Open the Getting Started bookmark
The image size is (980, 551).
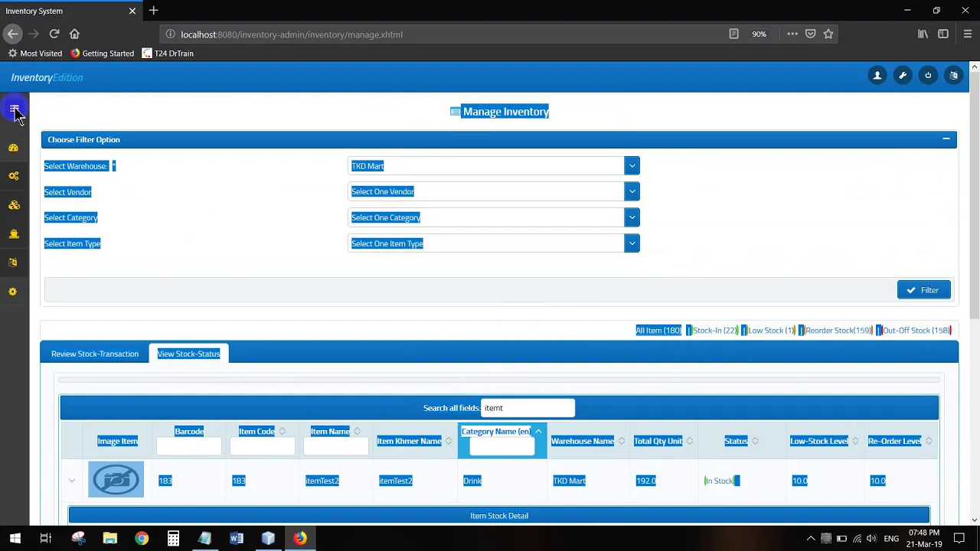click(102, 54)
